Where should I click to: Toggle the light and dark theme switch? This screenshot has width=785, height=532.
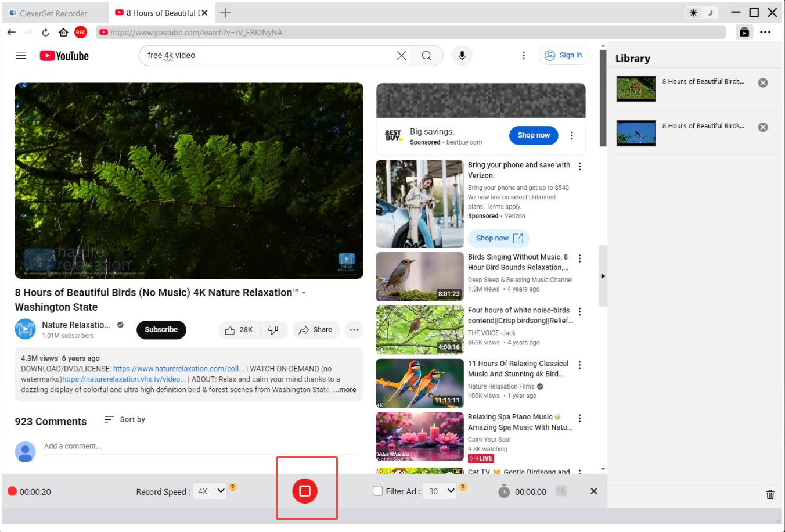pos(701,13)
